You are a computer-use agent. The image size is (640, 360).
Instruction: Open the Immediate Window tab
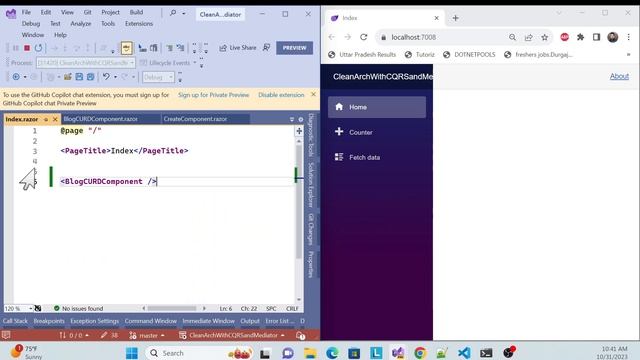coord(209,321)
